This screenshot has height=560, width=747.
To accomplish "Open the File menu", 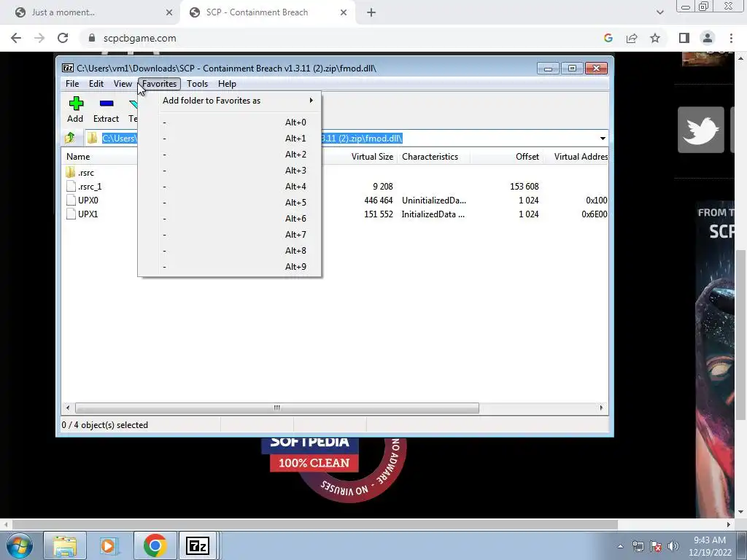I will click(x=72, y=84).
